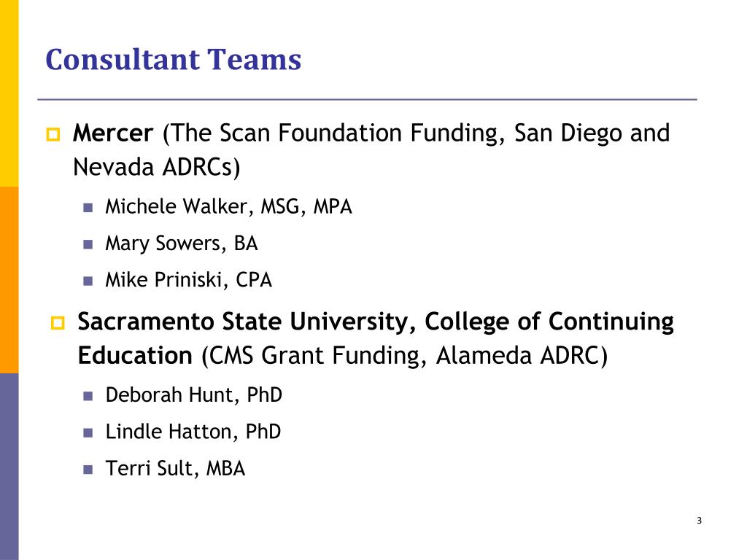Image resolution: width=747 pixels, height=560 pixels.
Task: Click the text Mike Priniski, CPA
Action: (189, 280)
